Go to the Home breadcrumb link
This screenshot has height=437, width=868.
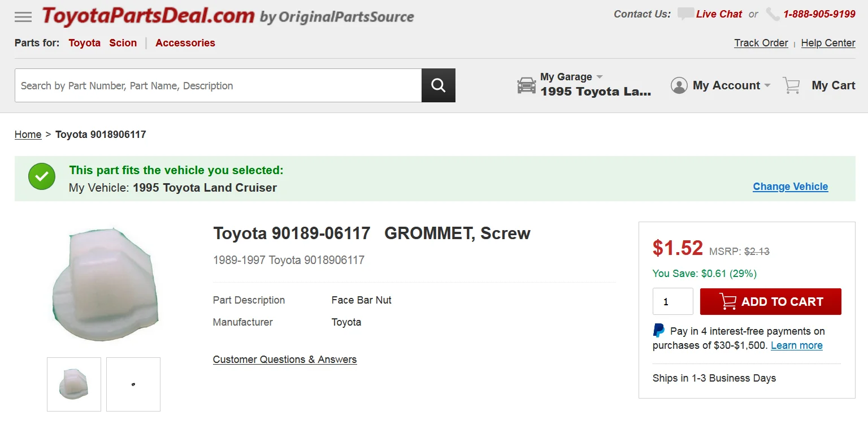pyautogui.click(x=28, y=135)
